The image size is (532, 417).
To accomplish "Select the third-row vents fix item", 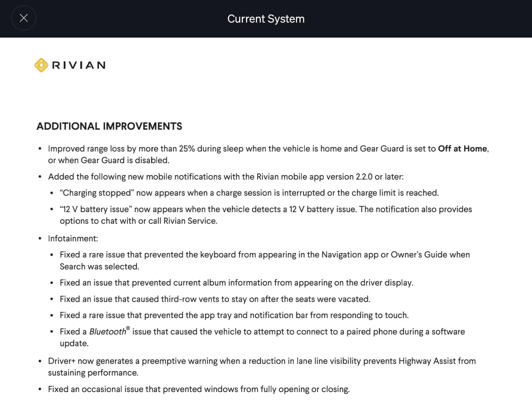I will (x=215, y=299).
